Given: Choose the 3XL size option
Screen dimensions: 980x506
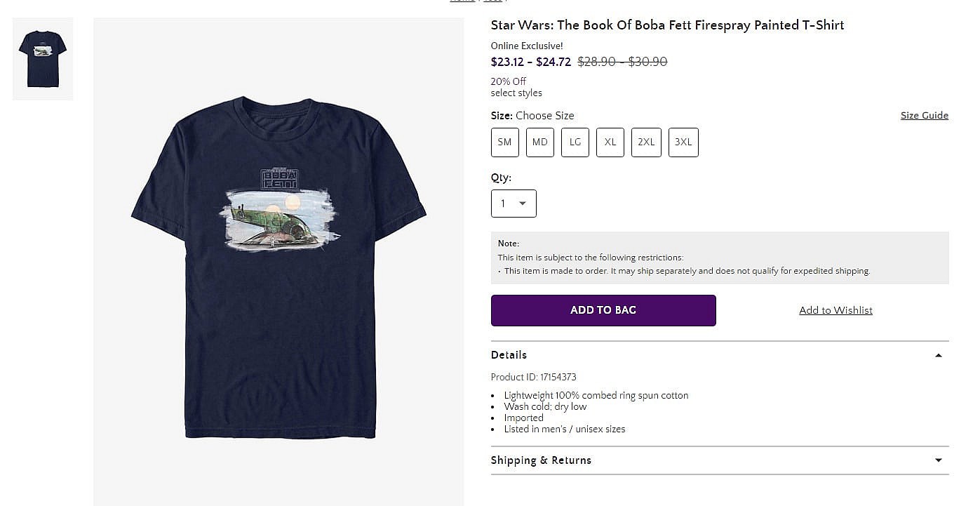Looking at the screenshot, I should pos(683,142).
